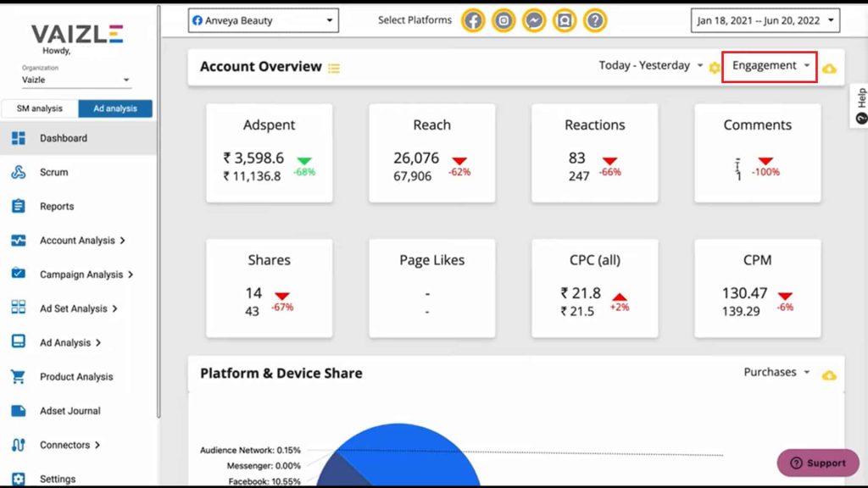Open the Engagement metric dropdown
The height and width of the screenshot is (488, 868).
pyautogui.click(x=770, y=66)
